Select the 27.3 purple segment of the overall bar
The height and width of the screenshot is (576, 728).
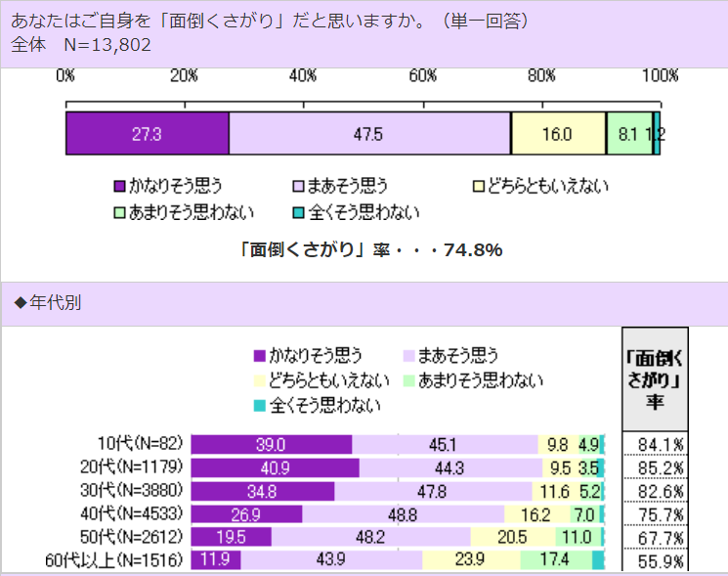click(x=148, y=134)
